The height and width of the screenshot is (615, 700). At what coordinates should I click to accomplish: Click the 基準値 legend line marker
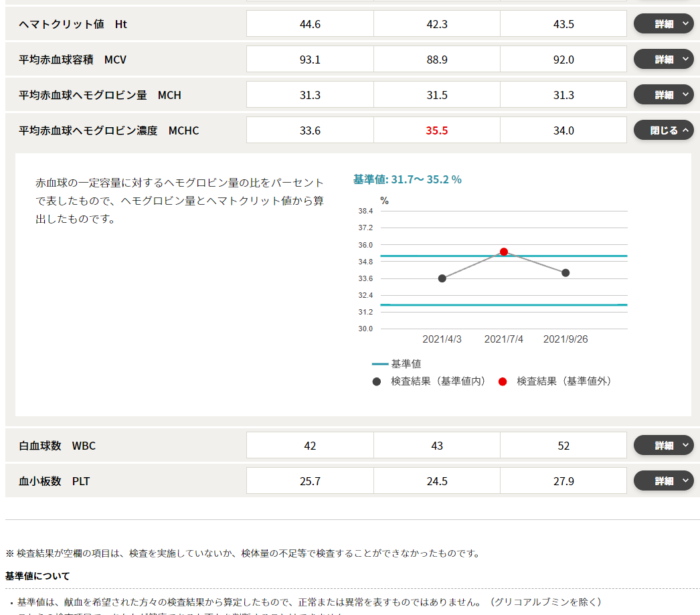tap(378, 363)
